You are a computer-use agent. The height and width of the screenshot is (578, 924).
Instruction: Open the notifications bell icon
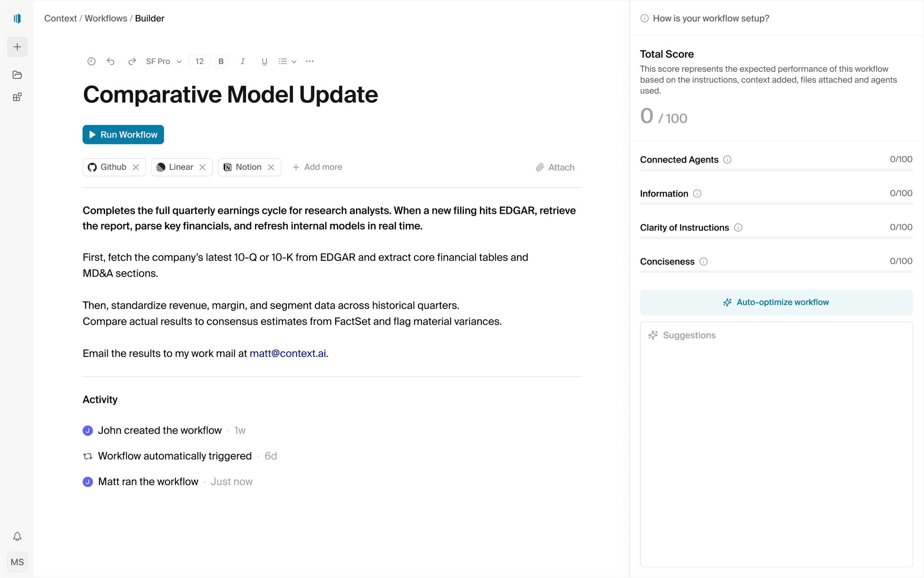17,536
